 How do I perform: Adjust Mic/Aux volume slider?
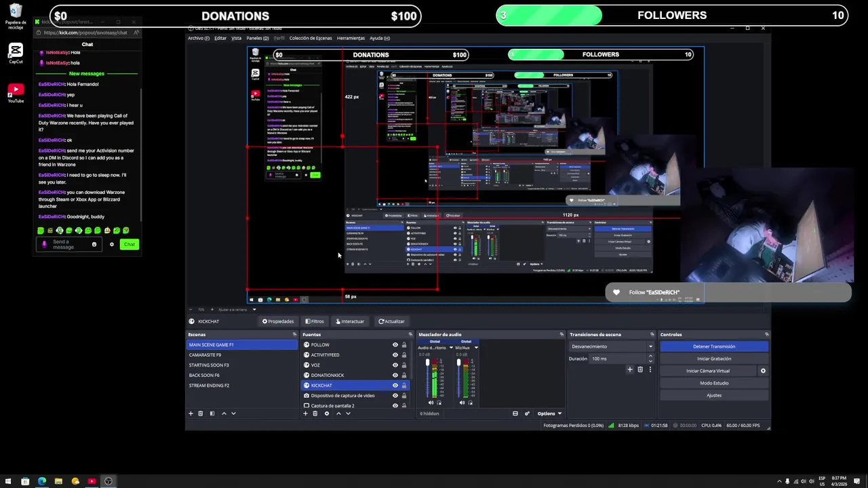(458, 378)
